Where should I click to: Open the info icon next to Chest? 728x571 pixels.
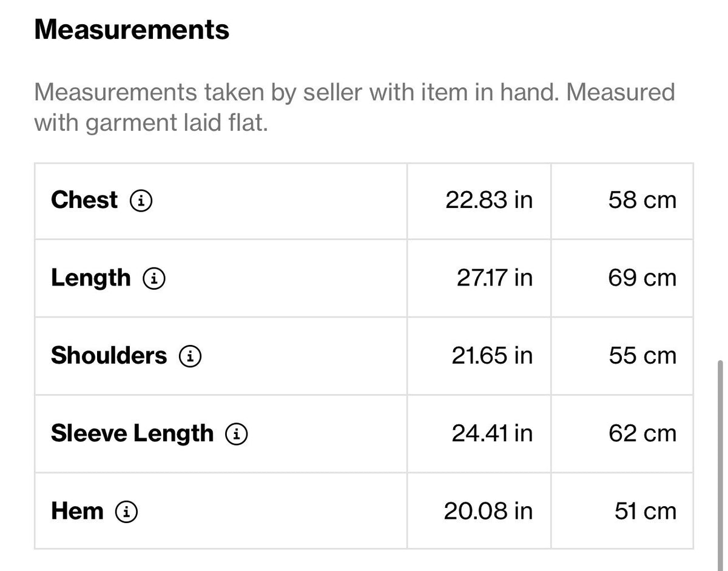141,201
